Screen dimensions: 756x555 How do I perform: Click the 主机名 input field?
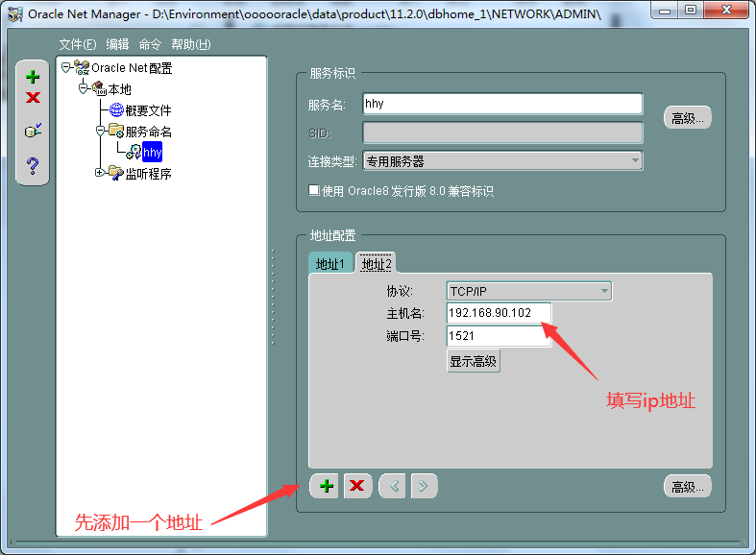[499, 313]
